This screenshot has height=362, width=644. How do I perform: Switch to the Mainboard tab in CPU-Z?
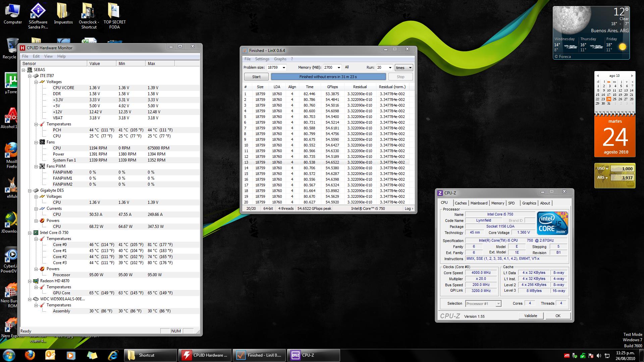479,203
